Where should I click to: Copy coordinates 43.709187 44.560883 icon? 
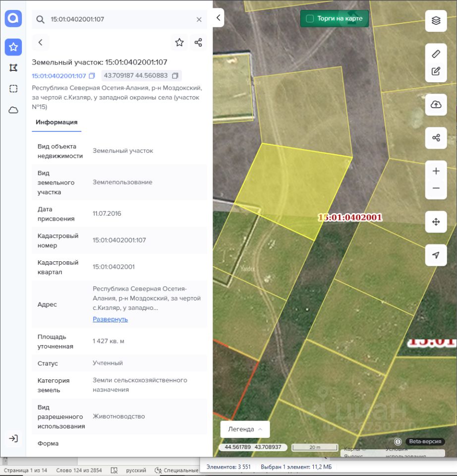pyautogui.click(x=175, y=75)
